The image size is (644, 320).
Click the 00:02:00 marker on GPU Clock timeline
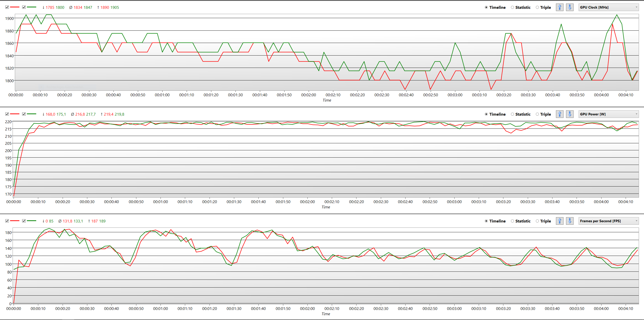[x=308, y=95]
